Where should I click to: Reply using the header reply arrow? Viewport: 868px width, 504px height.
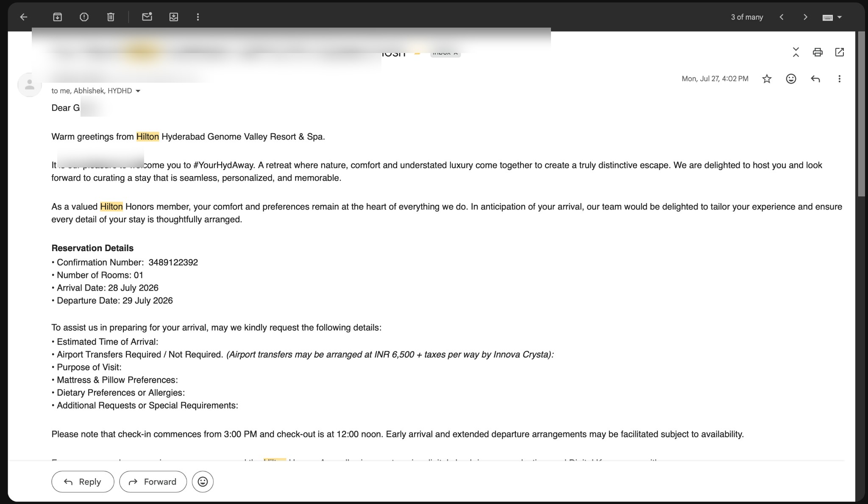(x=815, y=79)
